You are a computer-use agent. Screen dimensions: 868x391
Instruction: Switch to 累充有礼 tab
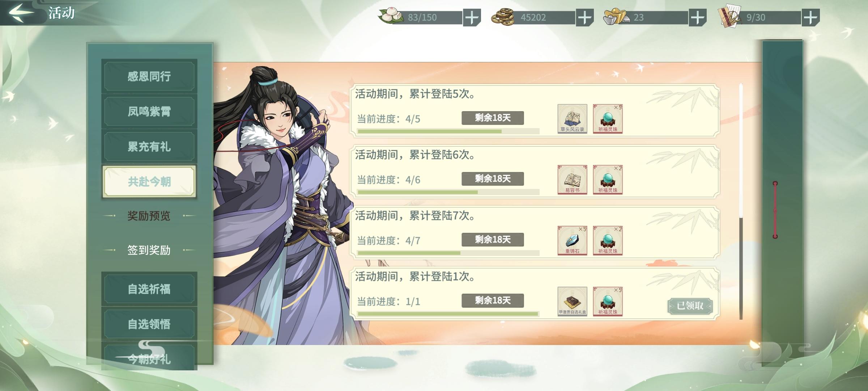[x=149, y=147]
